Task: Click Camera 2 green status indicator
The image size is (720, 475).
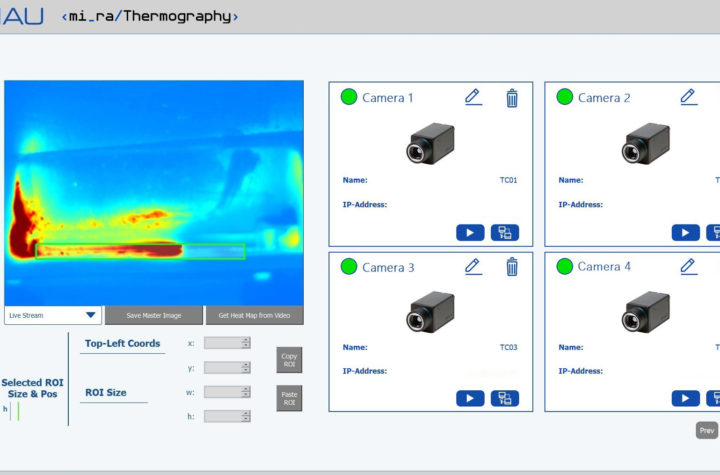Action: tap(565, 97)
